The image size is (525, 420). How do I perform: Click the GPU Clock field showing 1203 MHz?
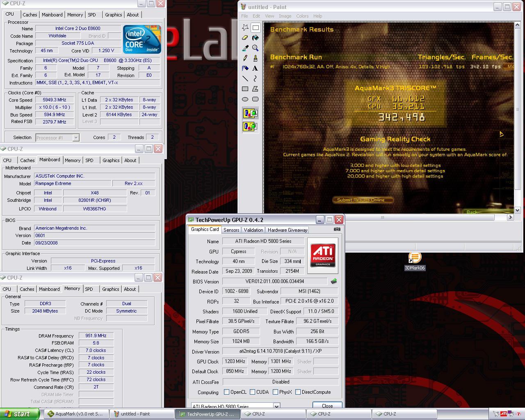(x=235, y=361)
